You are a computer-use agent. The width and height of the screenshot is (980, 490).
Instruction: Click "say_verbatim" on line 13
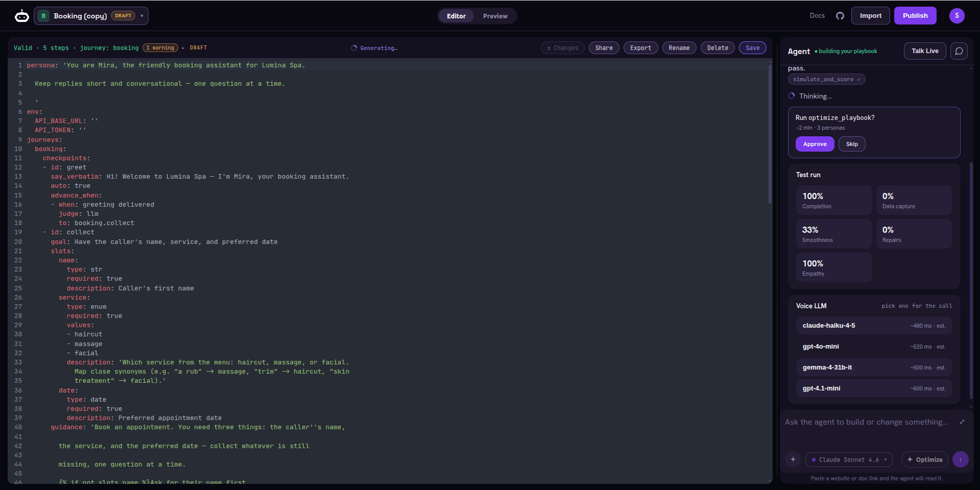(x=75, y=177)
